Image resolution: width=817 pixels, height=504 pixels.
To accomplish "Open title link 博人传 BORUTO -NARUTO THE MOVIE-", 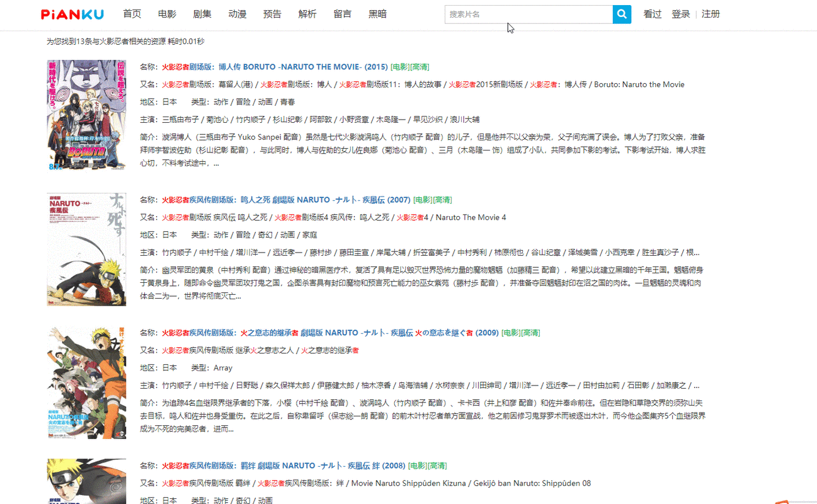I will [x=275, y=67].
